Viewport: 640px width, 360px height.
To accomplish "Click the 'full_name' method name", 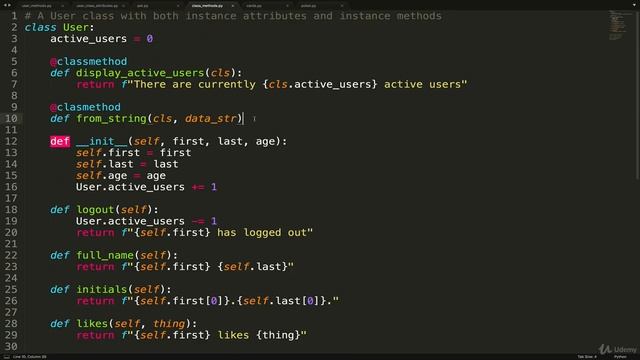I will pos(105,256).
